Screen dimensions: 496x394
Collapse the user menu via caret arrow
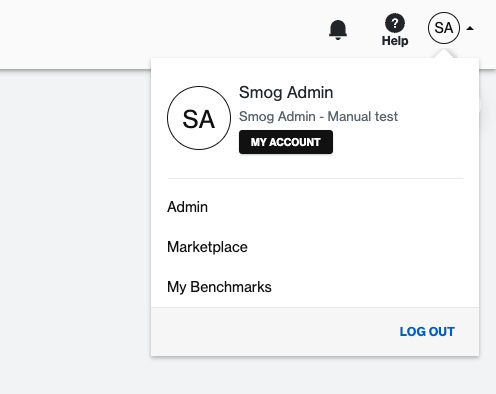(470, 28)
